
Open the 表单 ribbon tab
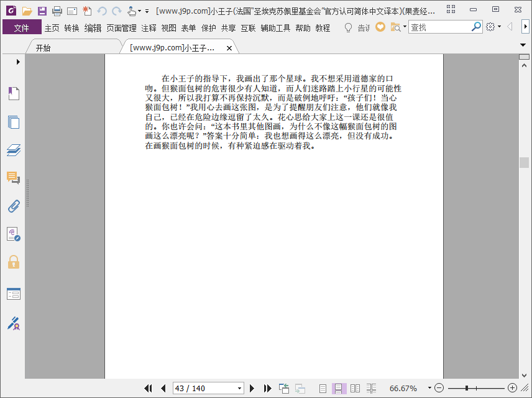tap(188, 28)
